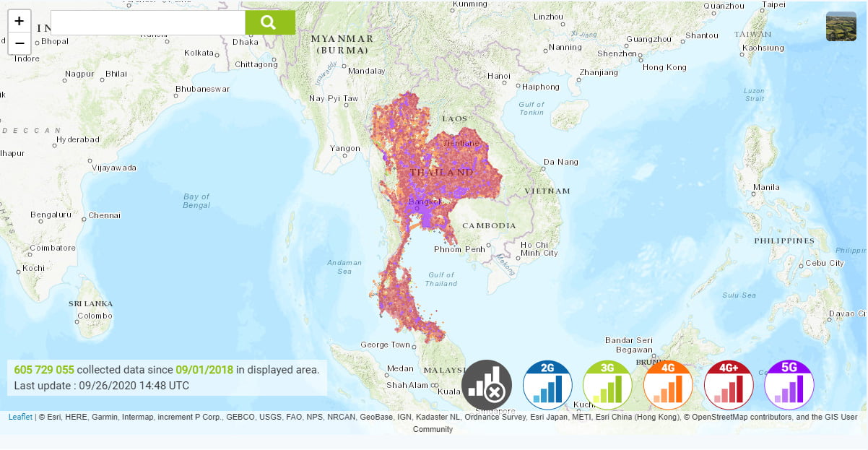Toggle the 2G coverage layer
The width and height of the screenshot is (868, 450).
(x=547, y=385)
